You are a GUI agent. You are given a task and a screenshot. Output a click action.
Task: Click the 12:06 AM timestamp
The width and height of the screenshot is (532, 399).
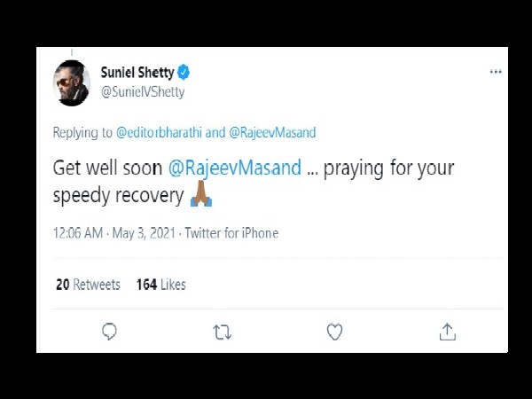coord(78,233)
